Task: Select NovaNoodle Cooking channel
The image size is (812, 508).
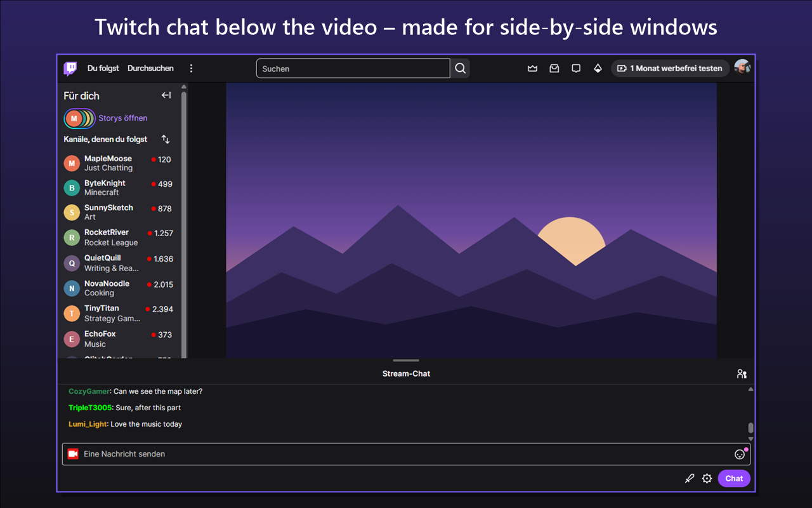Action: (118, 288)
